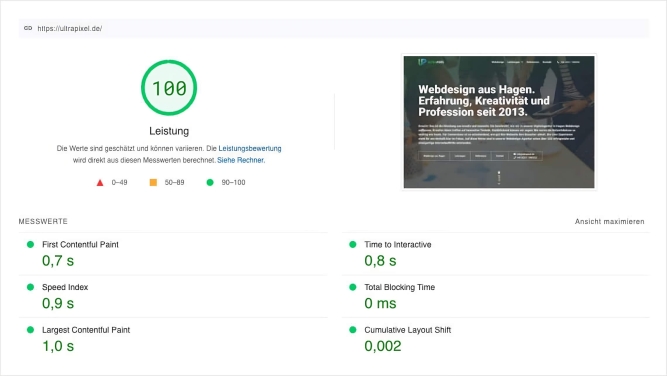Click the green circle 90–100 legend icon
This screenshot has height=376, width=667.
tap(210, 182)
